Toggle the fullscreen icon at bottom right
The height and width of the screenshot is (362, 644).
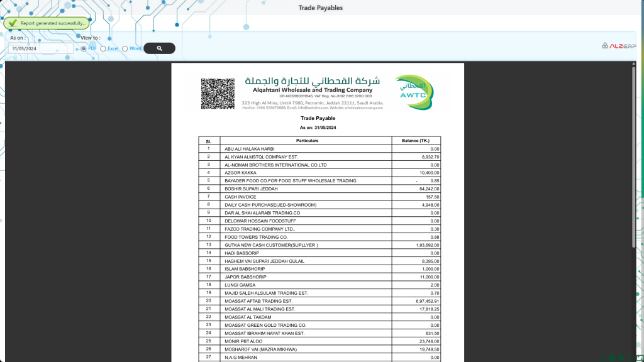point(640,358)
